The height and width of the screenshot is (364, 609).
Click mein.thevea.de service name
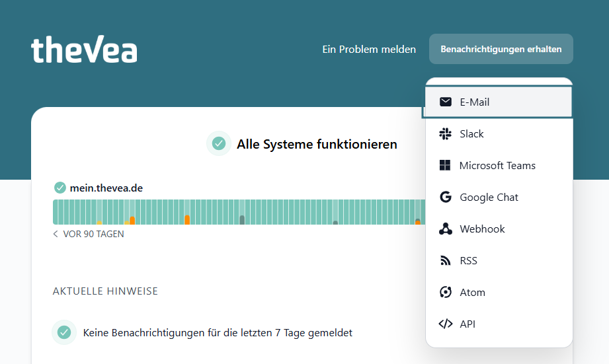point(106,188)
